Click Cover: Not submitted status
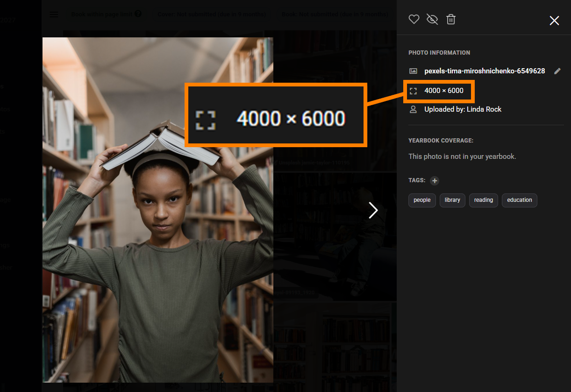 211,14
